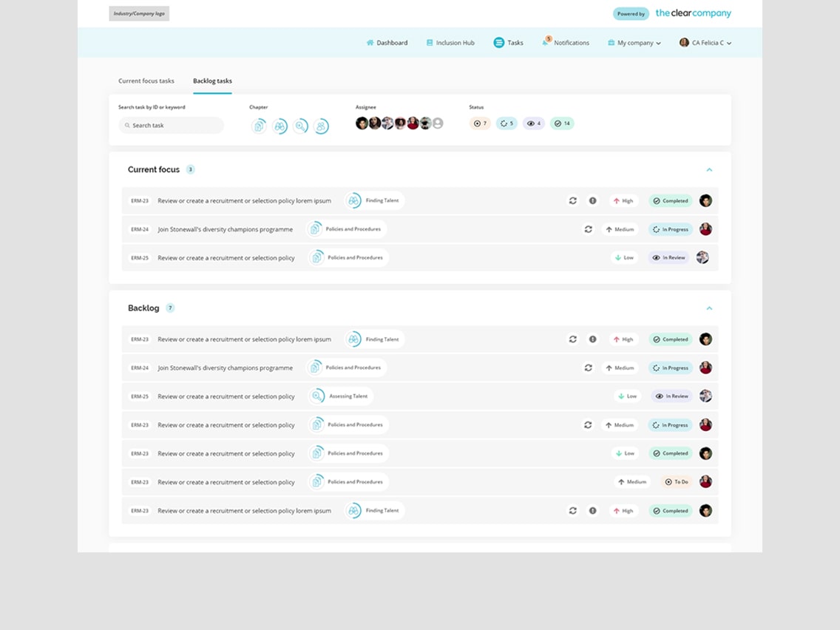Toggle the To Do status filter showing 7

[x=480, y=123]
